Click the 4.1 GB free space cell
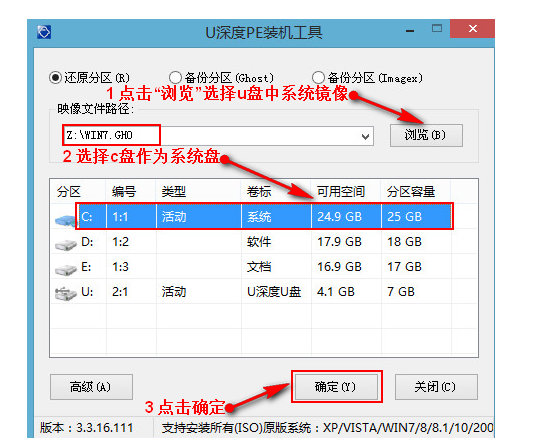Viewport: 539px width, 446px height. (x=336, y=292)
